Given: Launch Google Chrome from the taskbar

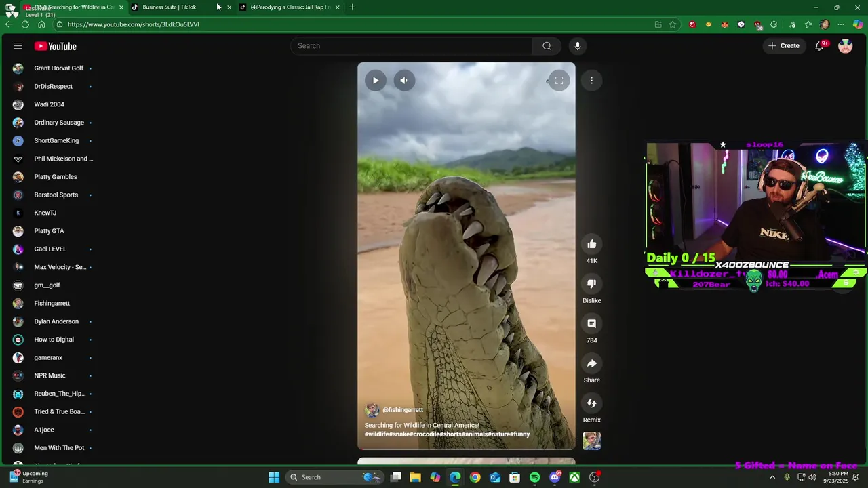Looking at the screenshot, I should click(475, 477).
